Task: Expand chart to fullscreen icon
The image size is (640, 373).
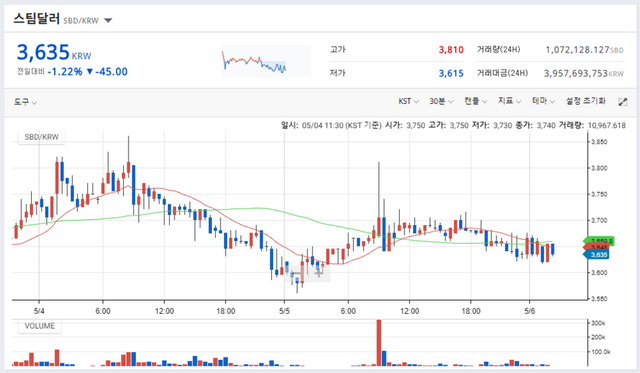Action: (622, 102)
